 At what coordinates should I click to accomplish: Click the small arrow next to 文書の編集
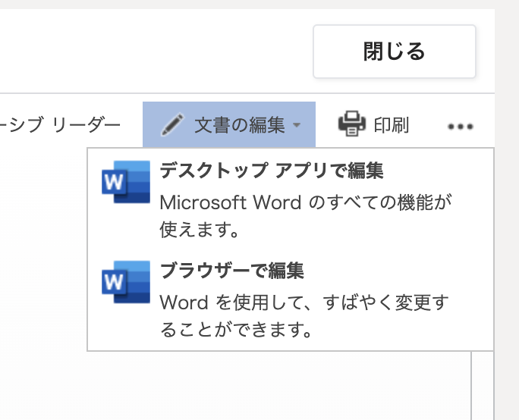click(297, 125)
